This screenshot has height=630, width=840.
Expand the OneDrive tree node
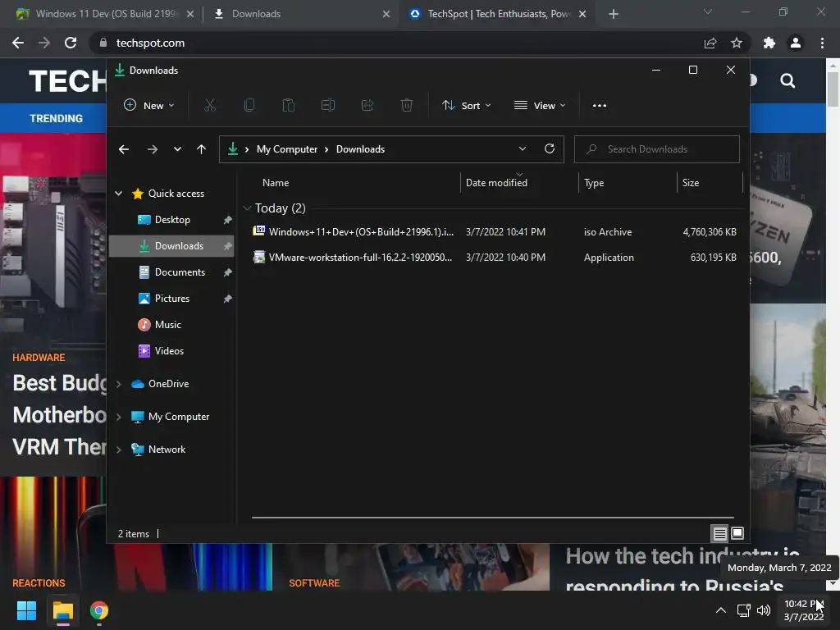118,384
